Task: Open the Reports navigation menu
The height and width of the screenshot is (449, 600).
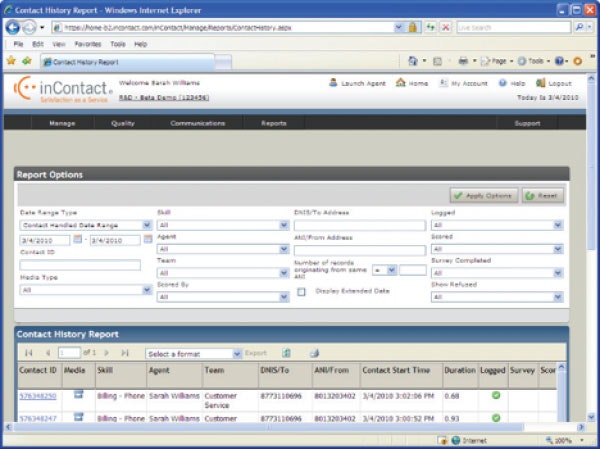Action: coord(273,123)
